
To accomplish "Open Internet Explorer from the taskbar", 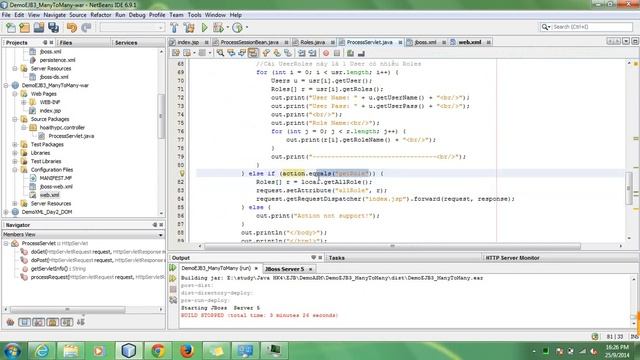I will [42, 351].
